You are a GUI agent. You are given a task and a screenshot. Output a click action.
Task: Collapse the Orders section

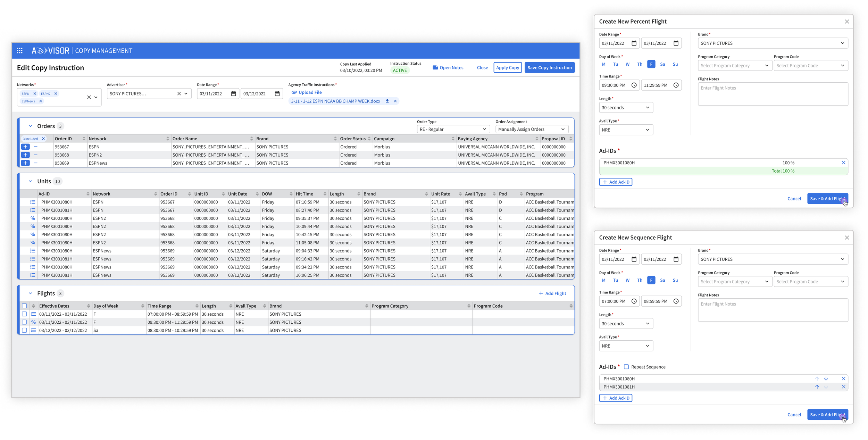click(31, 126)
